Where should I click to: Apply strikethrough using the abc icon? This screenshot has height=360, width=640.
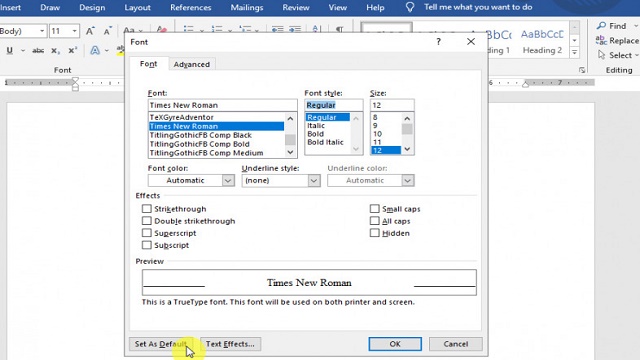38,50
